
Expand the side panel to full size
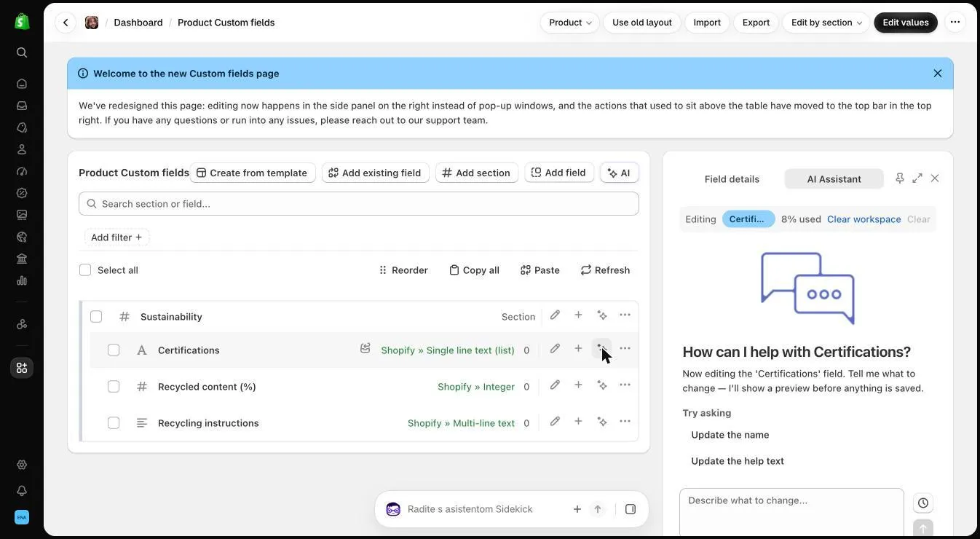tap(917, 178)
